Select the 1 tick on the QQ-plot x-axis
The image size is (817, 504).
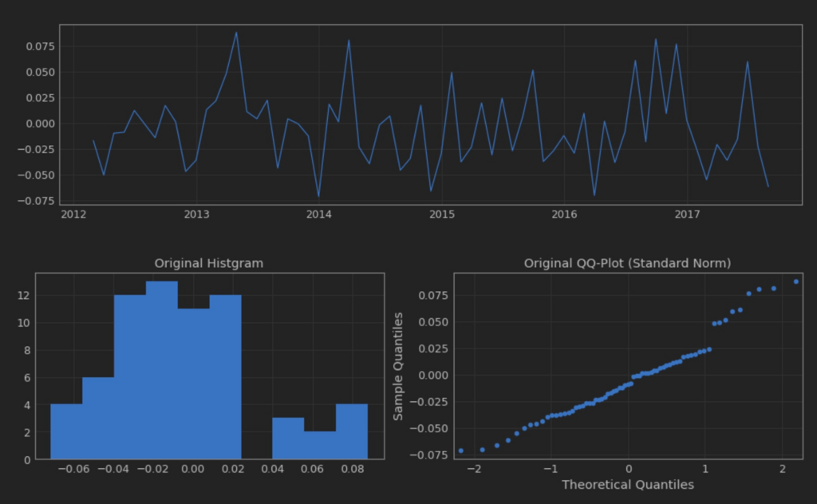(705, 469)
